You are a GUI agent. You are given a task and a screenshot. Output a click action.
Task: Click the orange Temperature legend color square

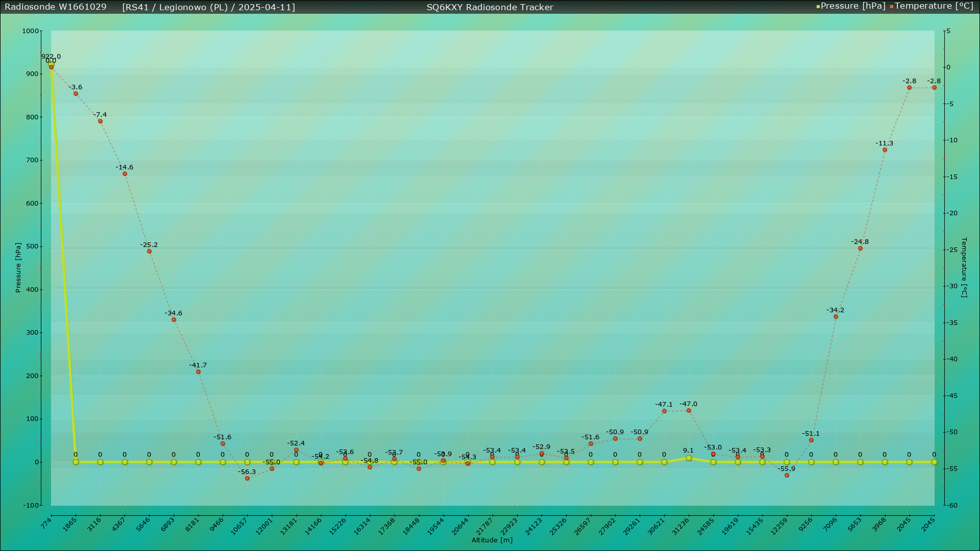(892, 7)
